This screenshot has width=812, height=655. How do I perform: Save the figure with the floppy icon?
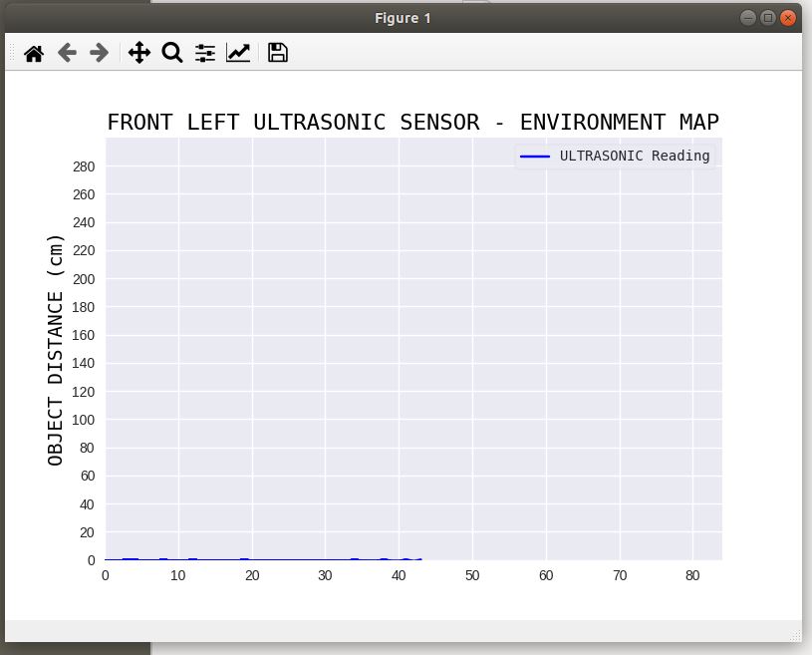[278, 53]
